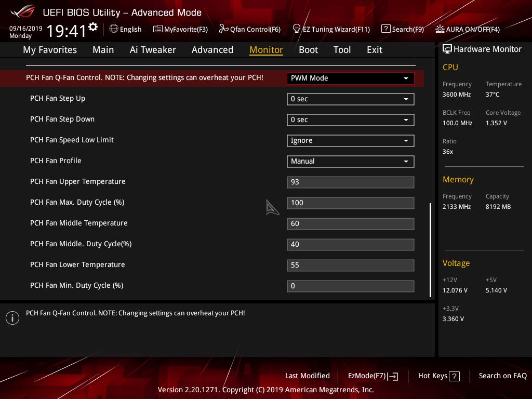
Task: Click PCH Fan Max. Duty Cycle field
Action: pyautogui.click(x=351, y=203)
